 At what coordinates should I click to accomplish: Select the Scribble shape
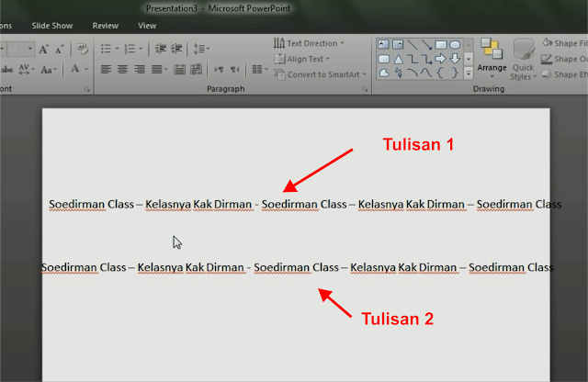coord(398,73)
